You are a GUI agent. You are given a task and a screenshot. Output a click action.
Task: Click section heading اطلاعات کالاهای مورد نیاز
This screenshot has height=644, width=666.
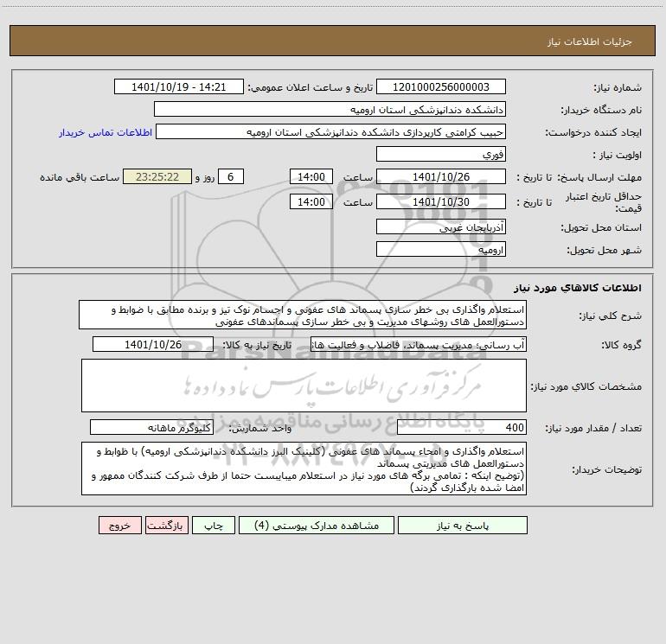[x=578, y=288]
